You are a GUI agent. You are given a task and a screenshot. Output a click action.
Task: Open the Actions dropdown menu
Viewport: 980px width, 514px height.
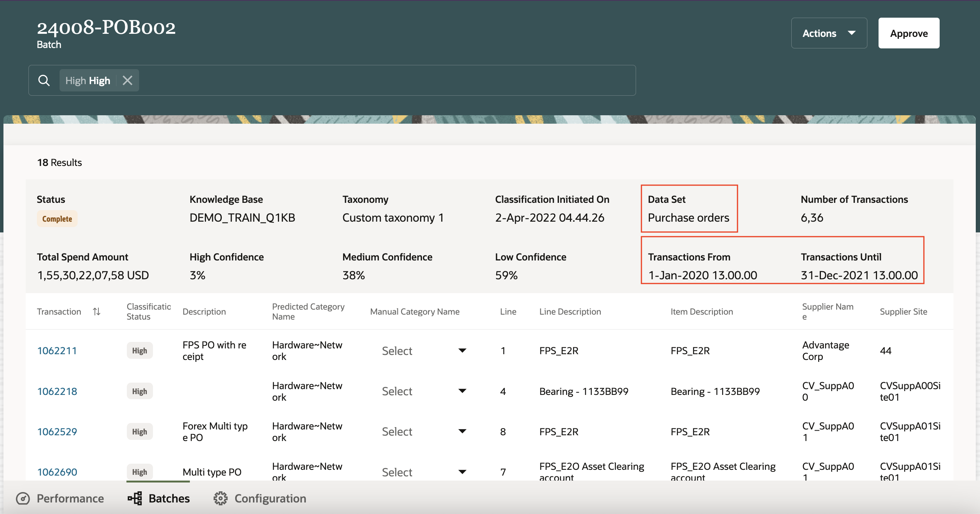coord(829,33)
